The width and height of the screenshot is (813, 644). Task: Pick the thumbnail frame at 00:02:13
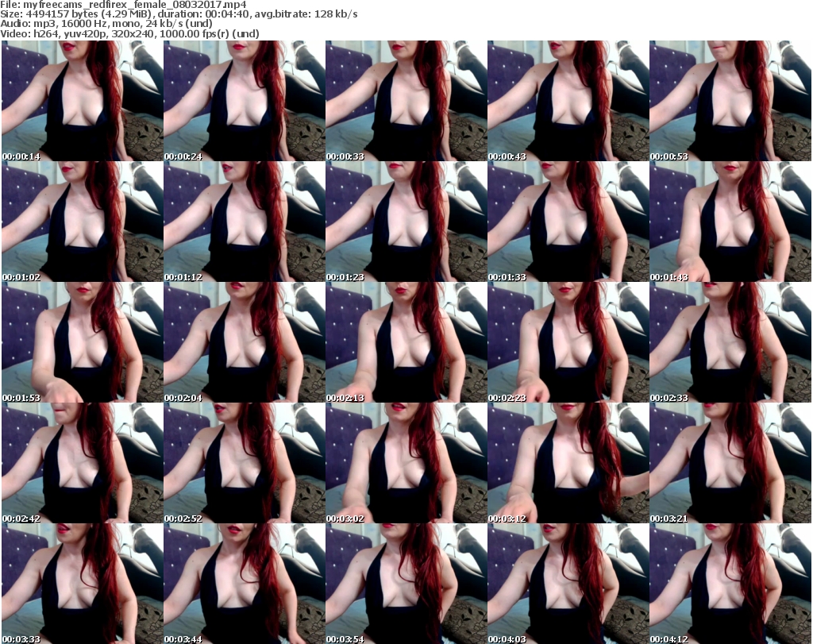point(406,342)
